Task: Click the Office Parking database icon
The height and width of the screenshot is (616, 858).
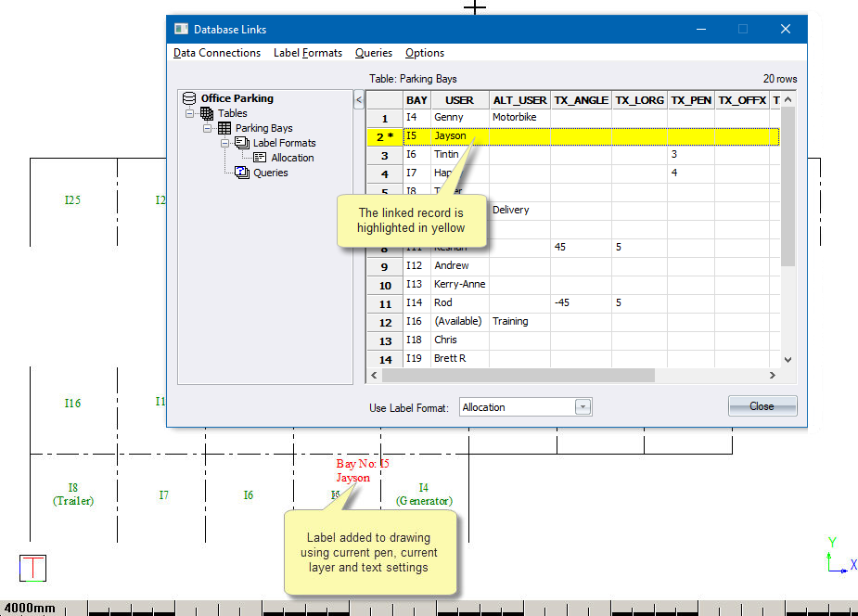Action: pos(189,98)
